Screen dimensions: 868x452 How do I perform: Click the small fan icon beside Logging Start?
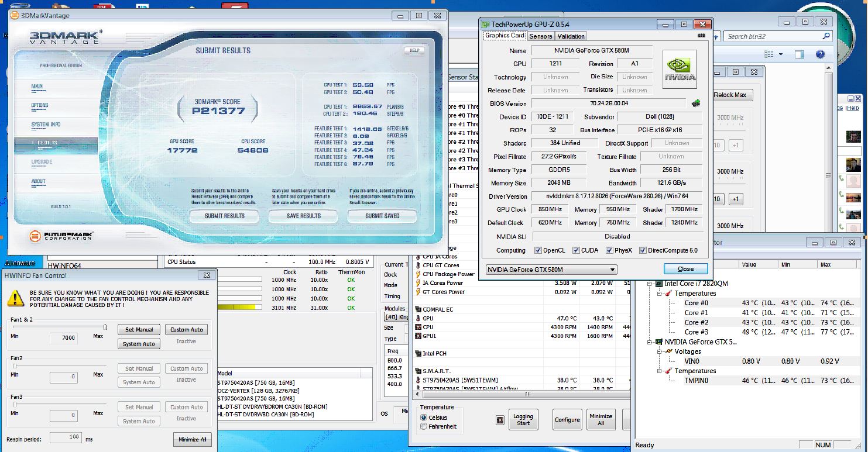(500, 420)
